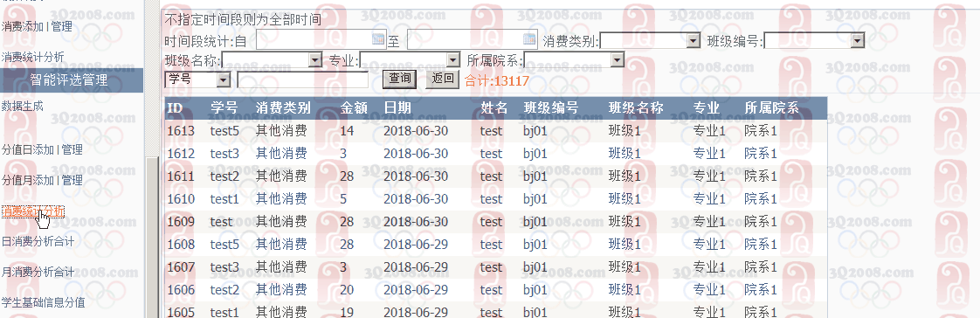This screenshot has width=980, height=318.
Task: Open the end date calendar picker icon
Action: pos(529,39)
